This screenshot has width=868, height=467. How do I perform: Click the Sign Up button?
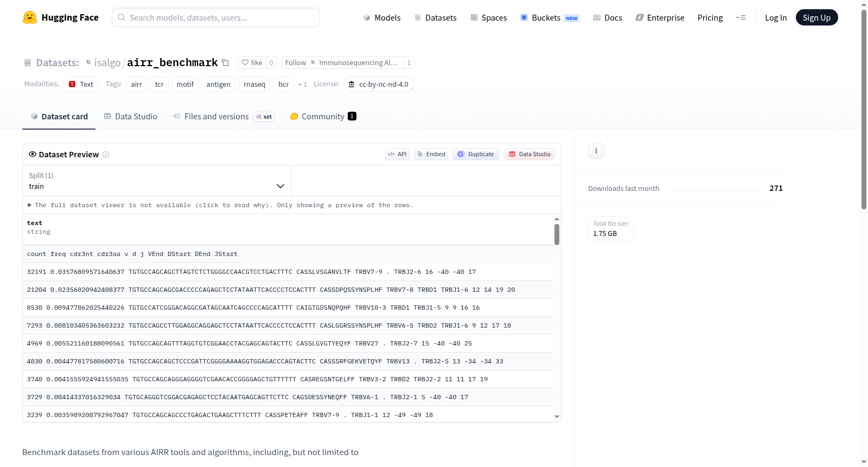pos(816,17)
